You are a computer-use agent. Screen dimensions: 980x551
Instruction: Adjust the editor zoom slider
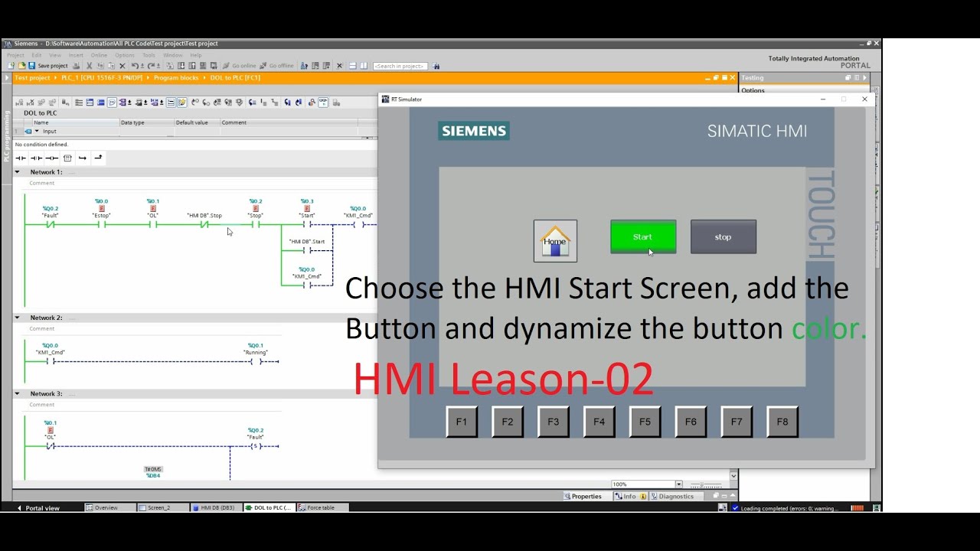[x=706, y=484]
